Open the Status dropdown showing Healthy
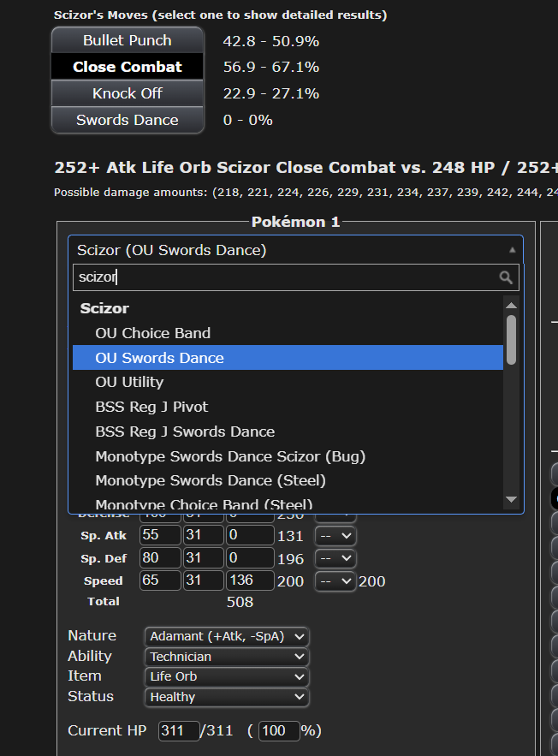Image resolution: width=558 pixels, height=756 pixels. click(227, 697)
